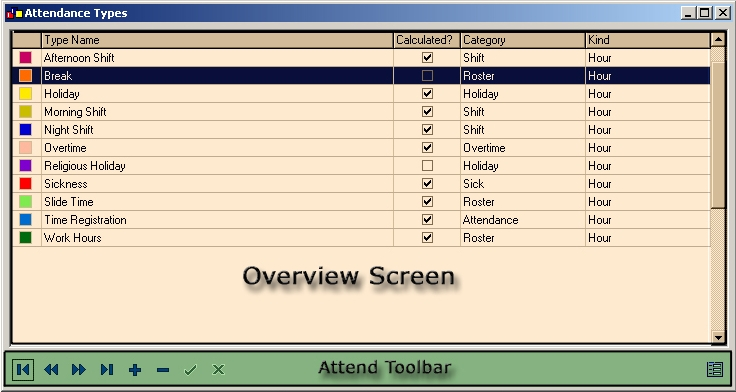The height and width of the screenshot is (392, 736).
Task: Toggle Calculated checkbox for Holiday row
Action: point(427,93)
